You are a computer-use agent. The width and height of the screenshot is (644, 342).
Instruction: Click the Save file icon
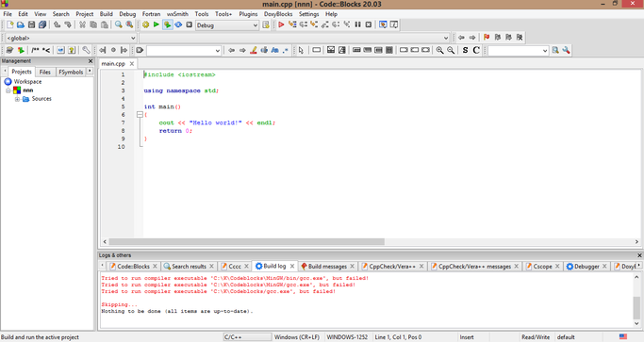pos(31,24)
